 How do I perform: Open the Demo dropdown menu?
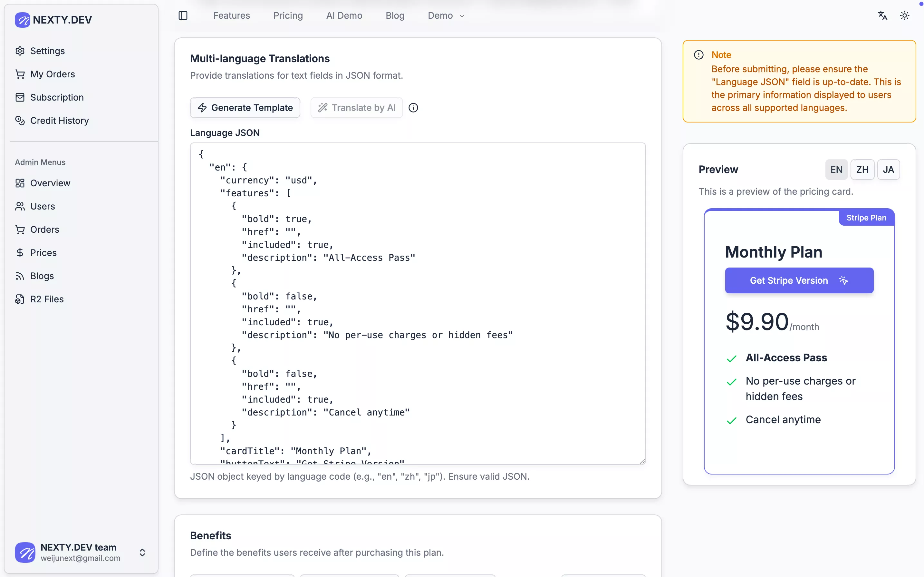446,16
